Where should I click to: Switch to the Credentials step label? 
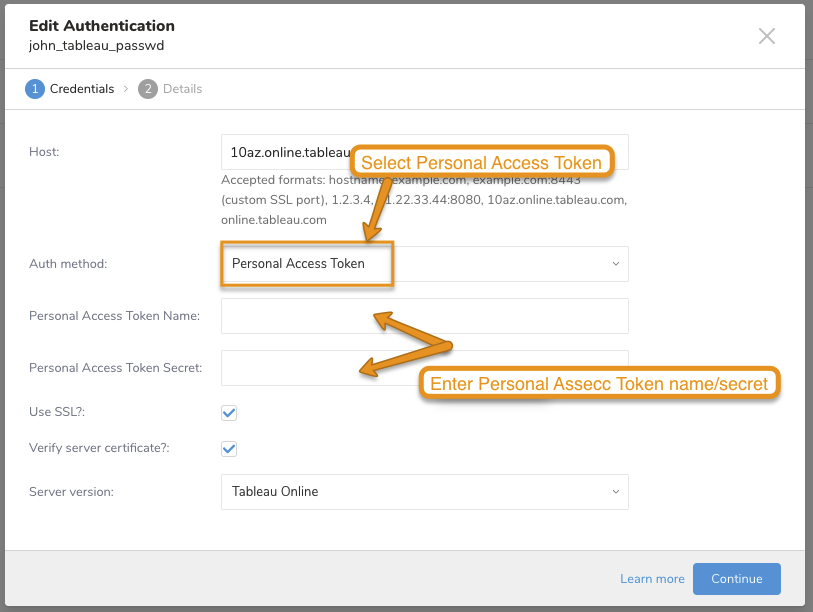coord(82,89)
